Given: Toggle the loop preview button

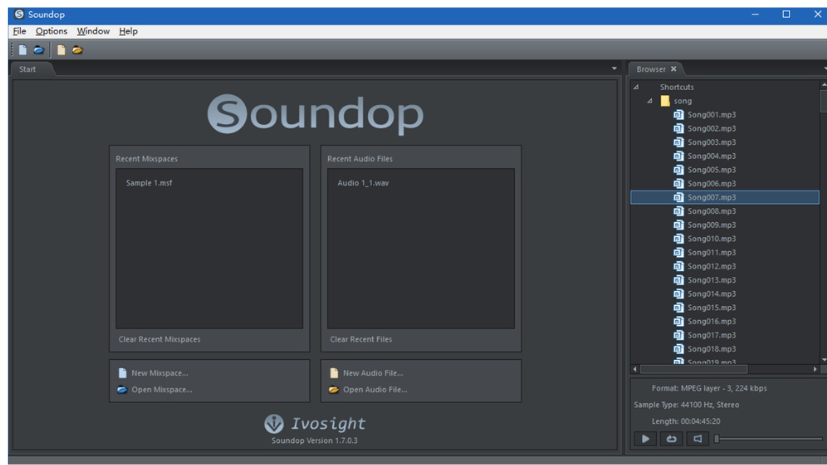Looking at the screenshot, I should pyautogui.click(x=671, y=439).
